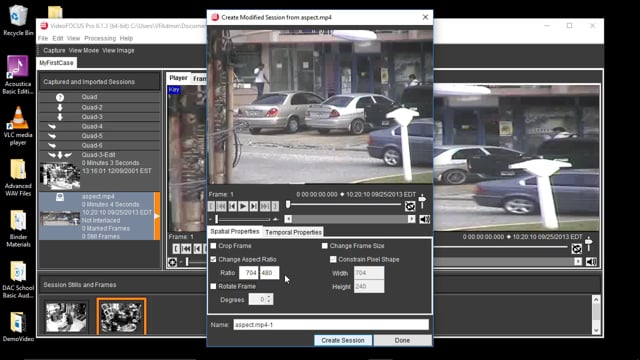Click the marker pin icon right of the dialog seek bar
The width and height of the screenshot is (640, 360).
[422, 201]
